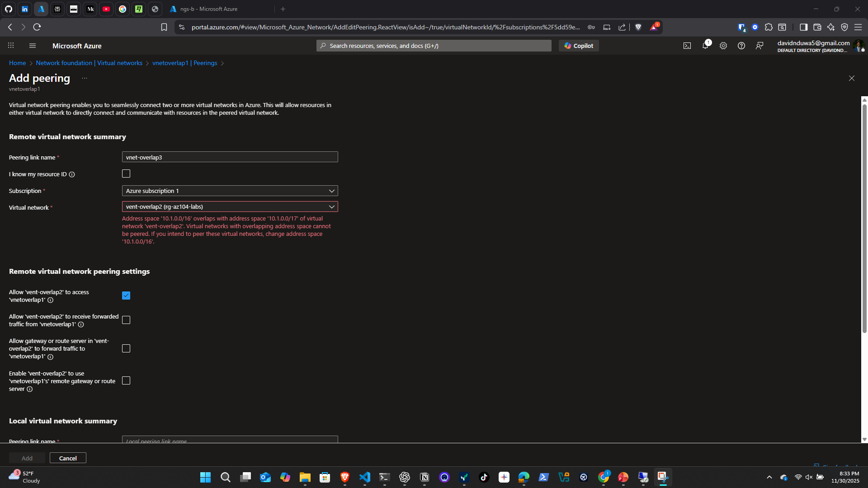
Task: Open GitHub pinned tab
Action: [9, 9]
